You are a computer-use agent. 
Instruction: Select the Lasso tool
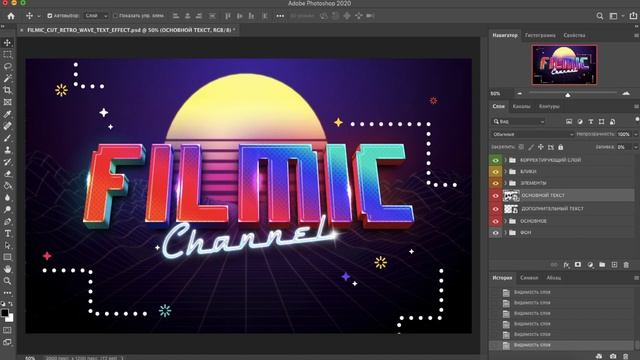point(7,67)
